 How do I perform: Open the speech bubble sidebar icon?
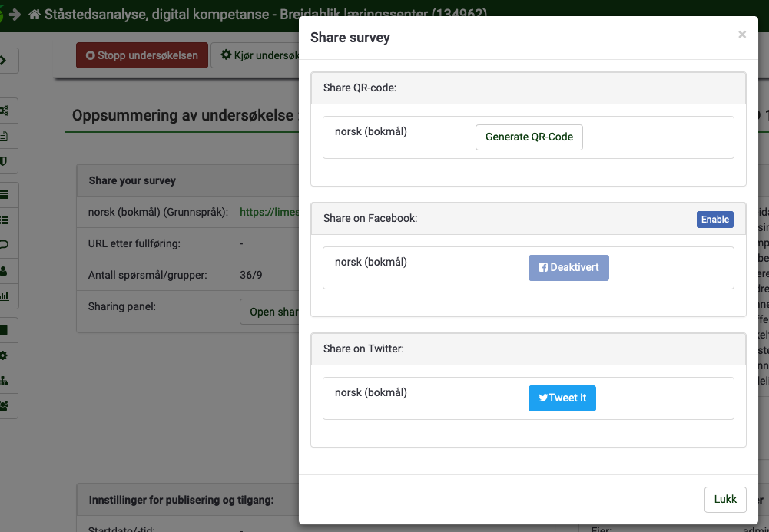tap(5, 245)
